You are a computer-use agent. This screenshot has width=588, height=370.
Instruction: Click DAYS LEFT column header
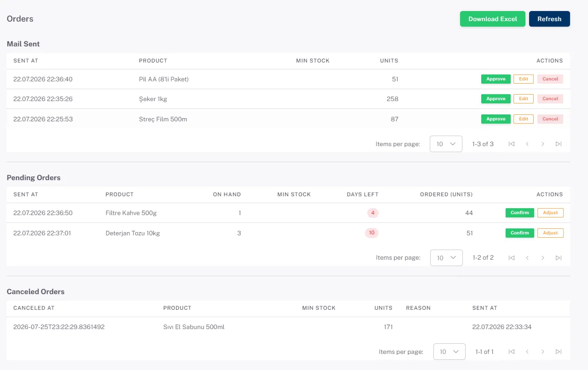[x=363, y=194]
